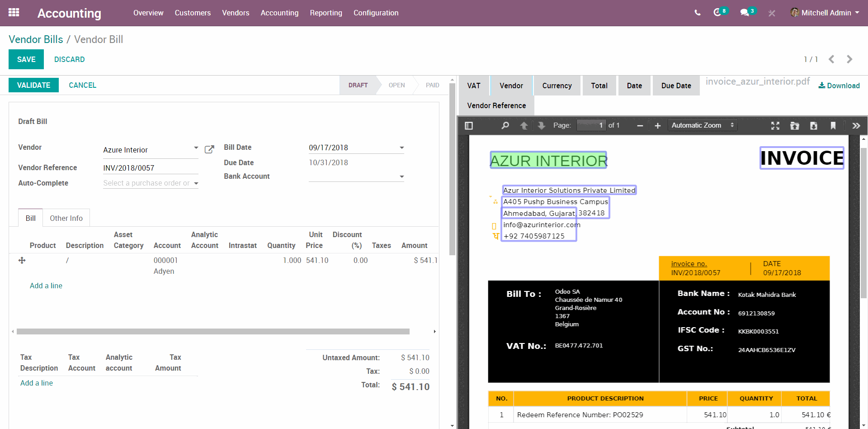Click highlighted AZUR INTERIOR box in PDF
The image size is (868, 429).
click(x=548, y=160)
